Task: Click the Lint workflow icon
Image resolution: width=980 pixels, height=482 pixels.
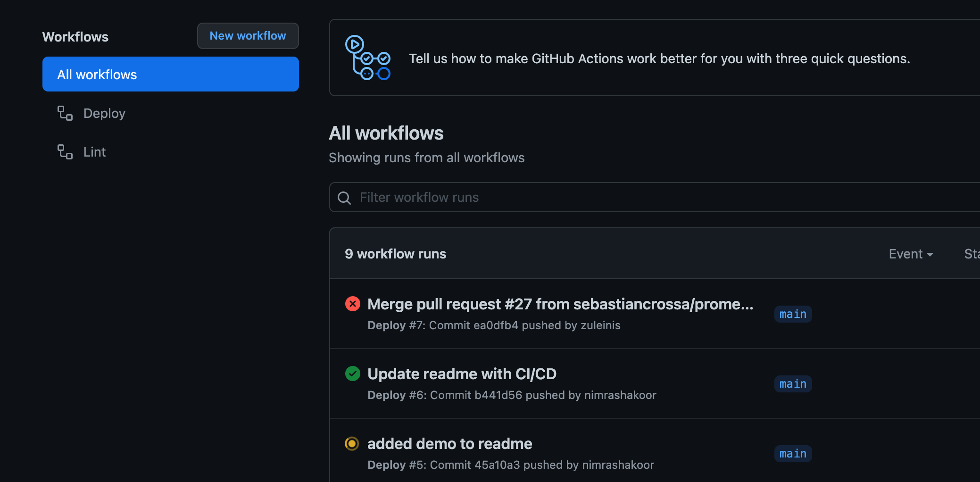Action: coord(65,152)
